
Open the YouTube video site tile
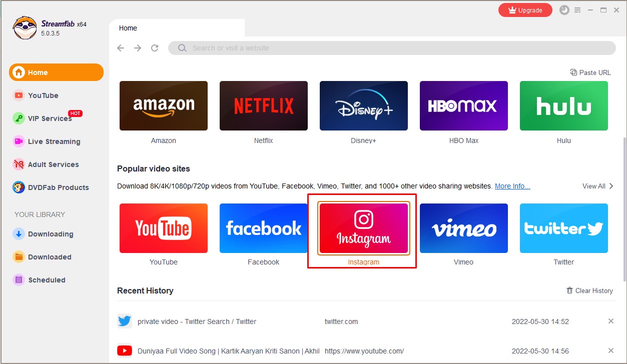click(164, 228)
